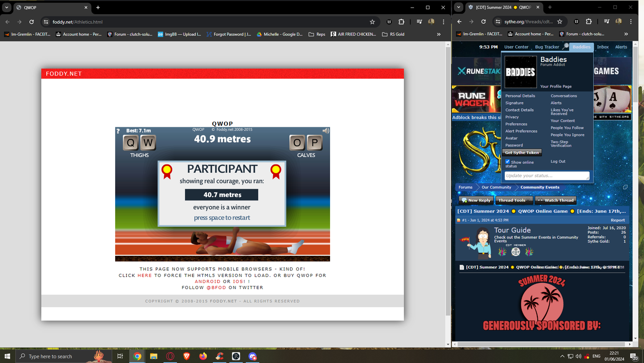Click HERE link to force HTML5 version
The width and height of the screenshot is (644, 363).
click(144, 275)
